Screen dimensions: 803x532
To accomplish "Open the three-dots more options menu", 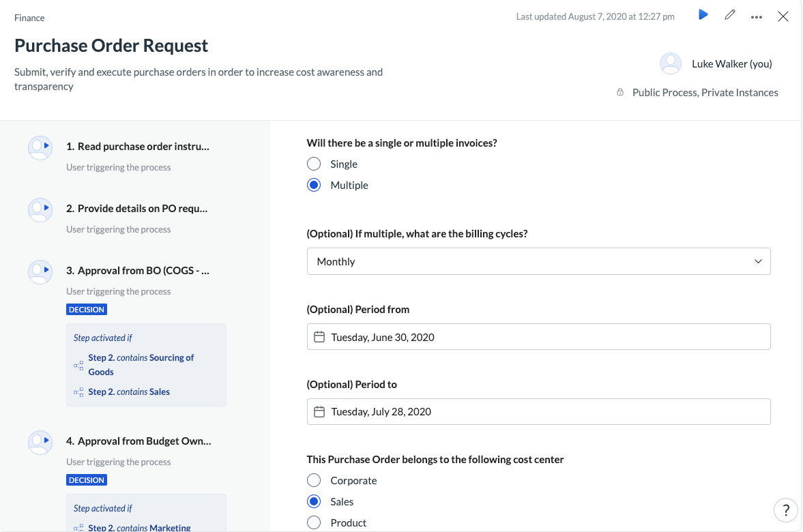I will (x=757, y=17).
